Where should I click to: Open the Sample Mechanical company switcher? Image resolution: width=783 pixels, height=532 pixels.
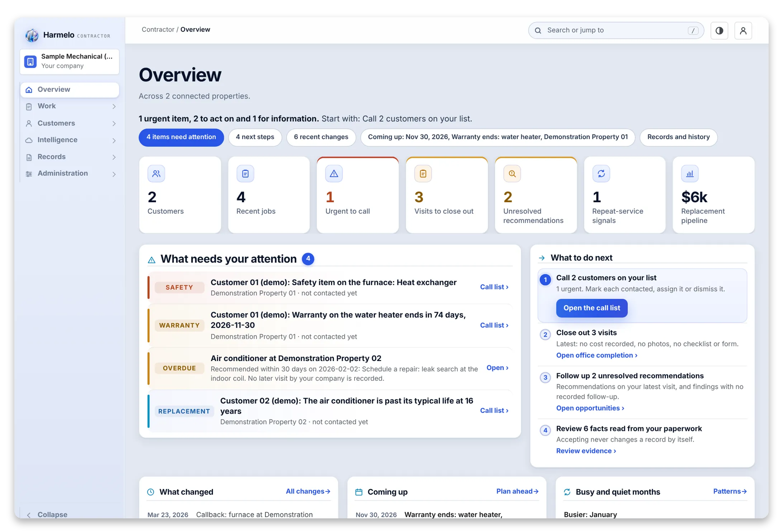(x=70, y=62)
